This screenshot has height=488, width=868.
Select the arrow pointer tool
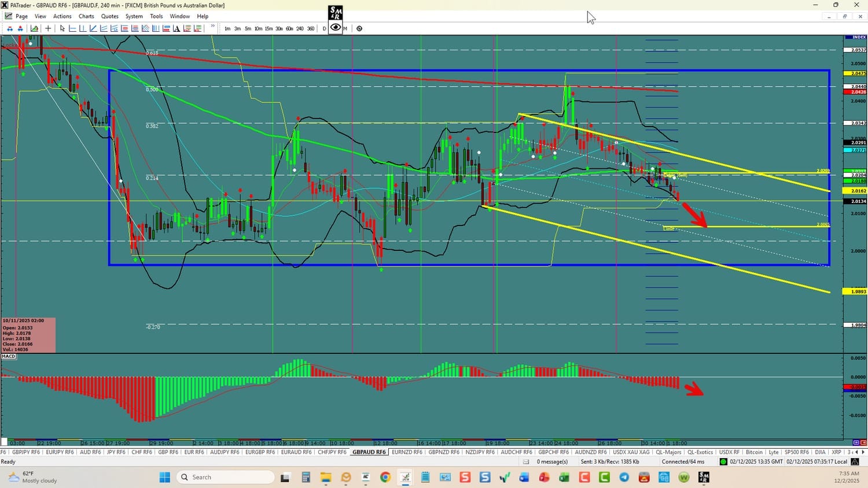[x=62, y=28]
